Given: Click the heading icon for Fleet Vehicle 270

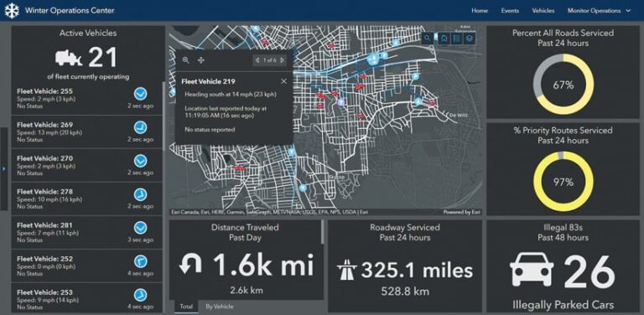Looking at the screenshot, I should coord(141,161).
